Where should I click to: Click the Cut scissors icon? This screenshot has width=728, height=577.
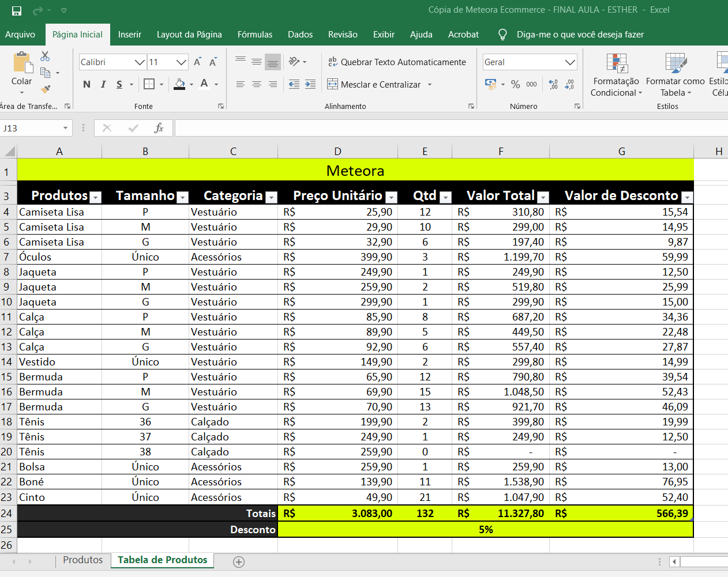[45, 56]
